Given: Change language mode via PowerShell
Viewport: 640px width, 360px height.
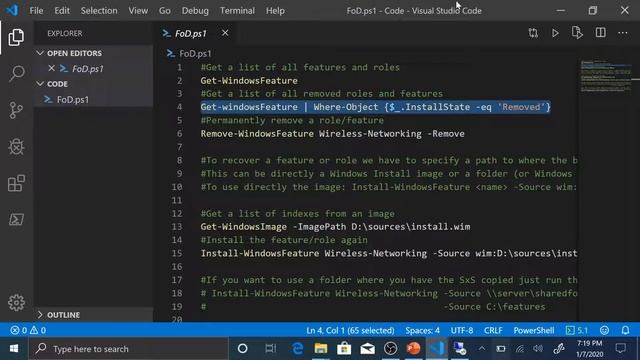Looking at the screenshot, I should point(533,330).
